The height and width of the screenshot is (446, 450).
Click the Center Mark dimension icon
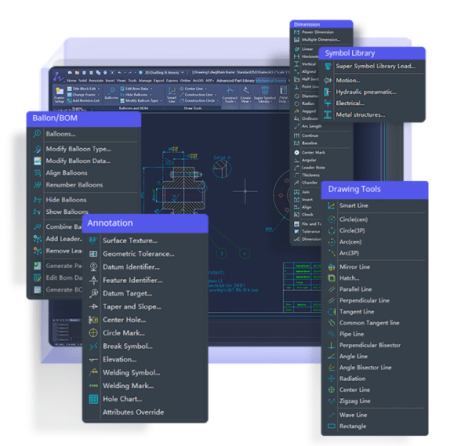click(296, 152)
